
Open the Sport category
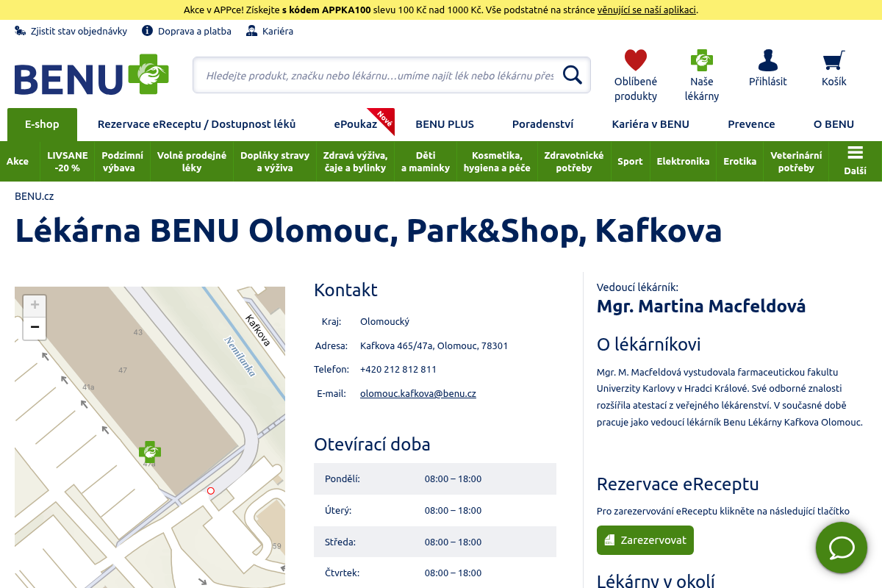(x=630, y=161)
